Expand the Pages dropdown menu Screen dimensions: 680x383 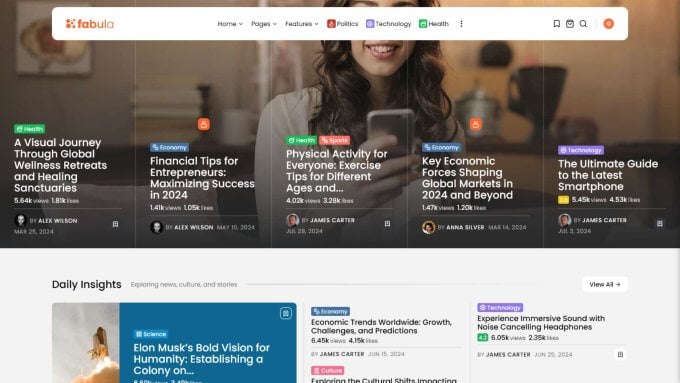pos(264,24)
